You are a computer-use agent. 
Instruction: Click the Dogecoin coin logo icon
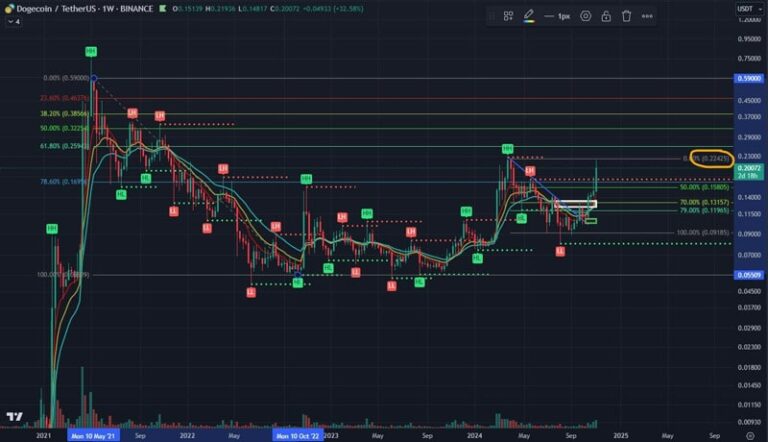point(9,8)
